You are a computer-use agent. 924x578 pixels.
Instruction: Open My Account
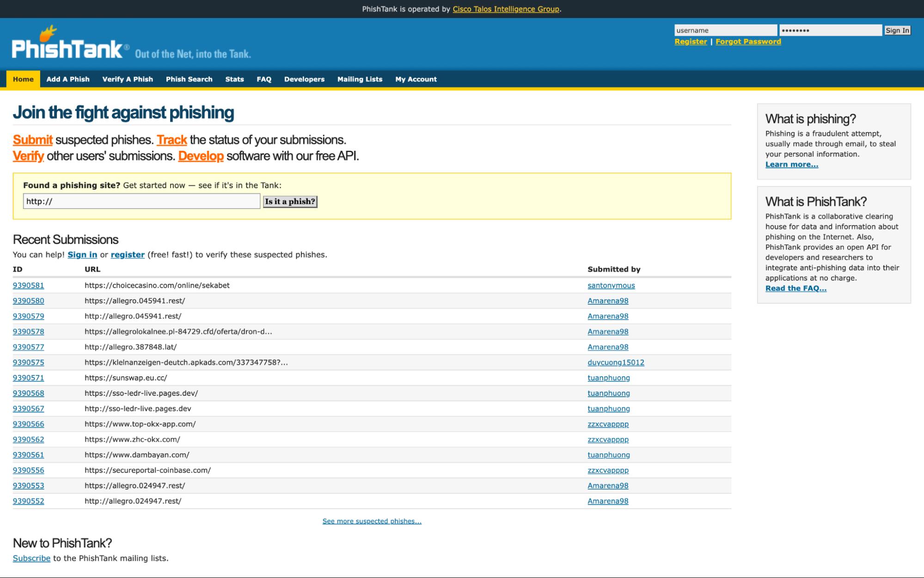point(415,79)
